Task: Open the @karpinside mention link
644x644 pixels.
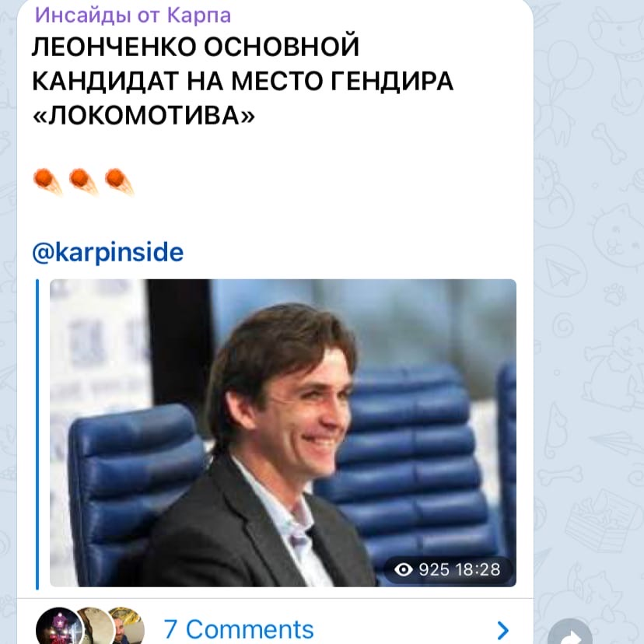Action: click(x=108, y=252)
